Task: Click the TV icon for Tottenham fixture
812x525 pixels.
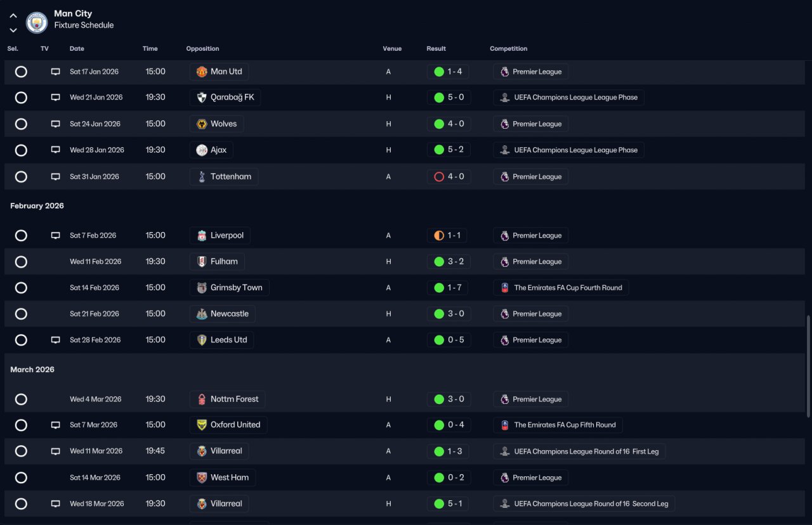Action: (56, 177)
